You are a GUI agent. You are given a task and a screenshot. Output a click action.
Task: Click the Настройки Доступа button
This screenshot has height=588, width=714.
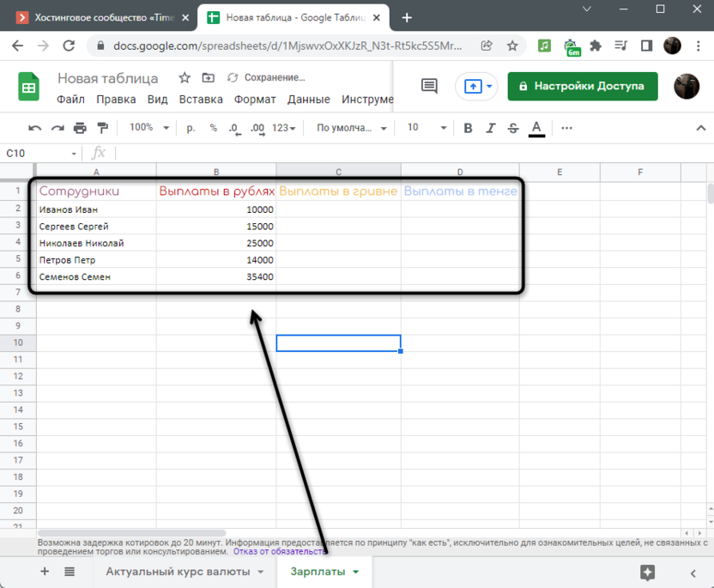tap(583, 86)
